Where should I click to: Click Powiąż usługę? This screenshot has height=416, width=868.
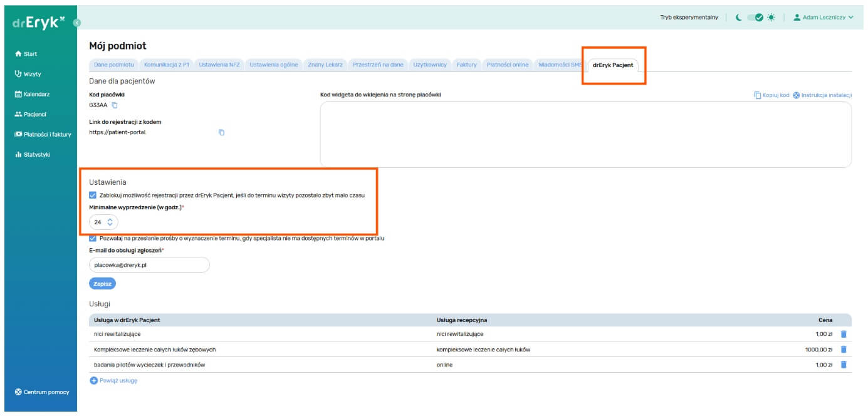tap(113, 380)
